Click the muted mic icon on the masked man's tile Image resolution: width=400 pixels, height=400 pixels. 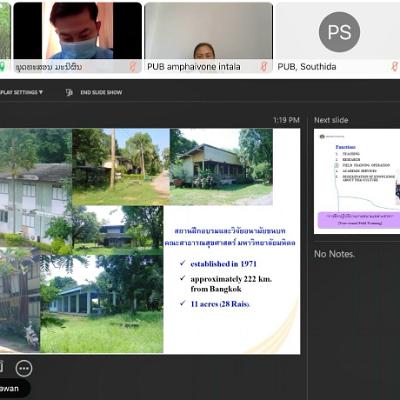tap(133, 67)
